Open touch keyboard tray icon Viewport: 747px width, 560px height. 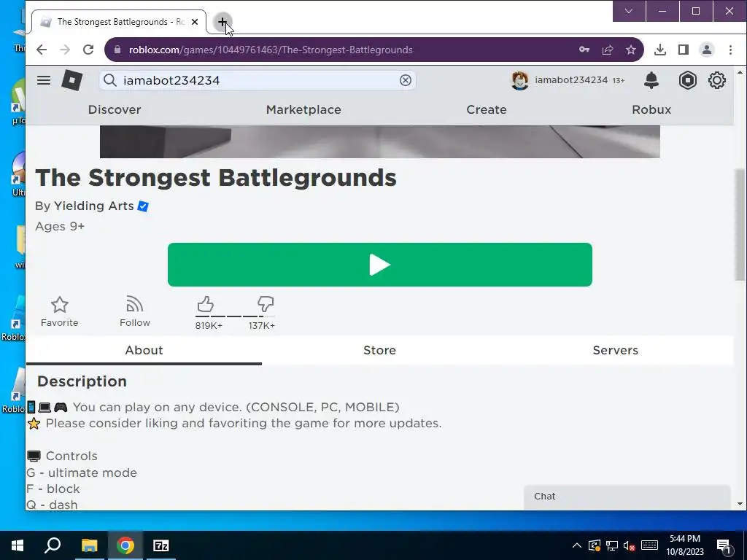(649, 545)
